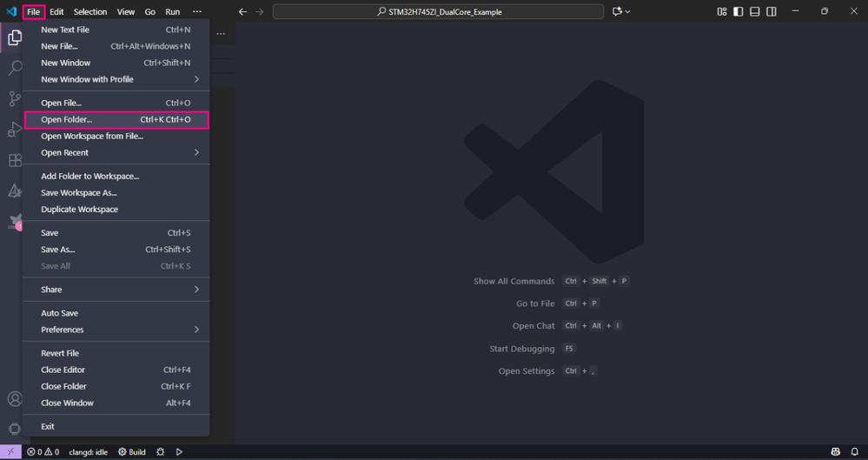Click the VS Code logo in title bar
The height and width of the screenshot is (460, 868).
(x=11, y=11)
